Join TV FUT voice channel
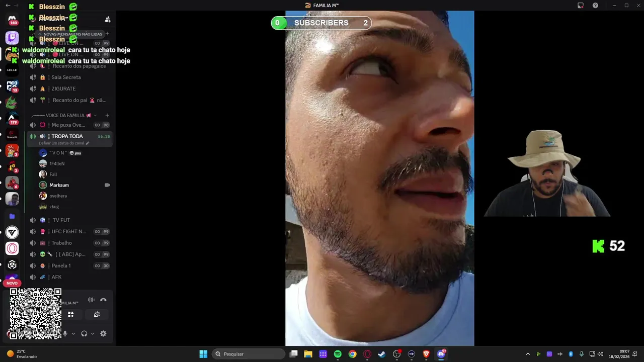 click(70, 220)
